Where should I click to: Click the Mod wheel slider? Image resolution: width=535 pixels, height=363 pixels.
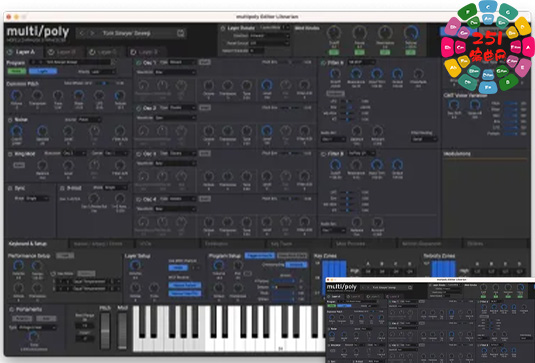pos(122,330)
